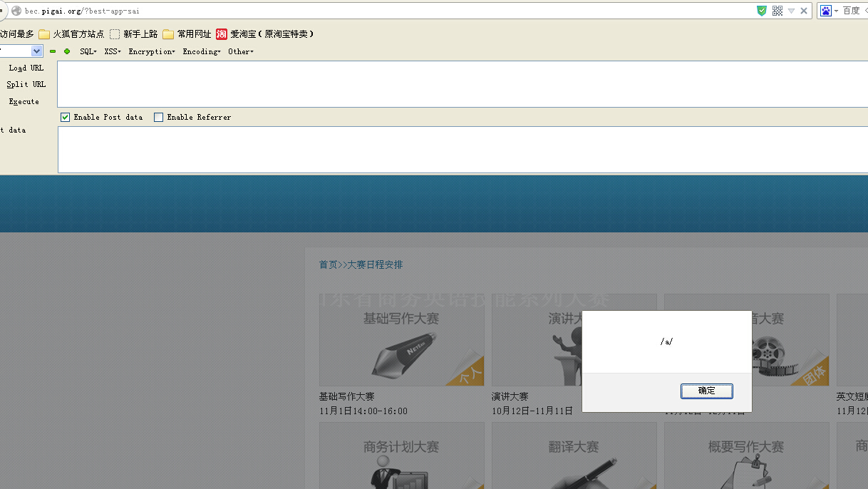This screenshot has height=489, width=868.
Task: Click Split URL in HackBar
Action: [26, 85]
